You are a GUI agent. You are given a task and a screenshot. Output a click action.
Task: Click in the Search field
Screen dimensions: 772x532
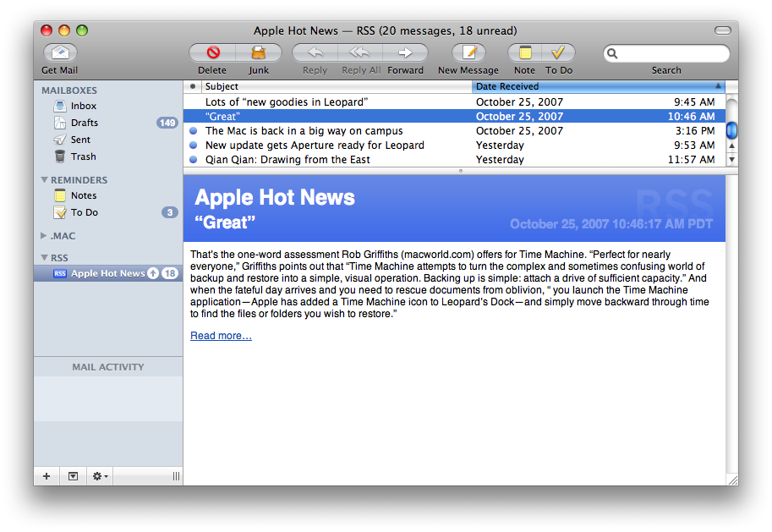click(x=666, y=53)
